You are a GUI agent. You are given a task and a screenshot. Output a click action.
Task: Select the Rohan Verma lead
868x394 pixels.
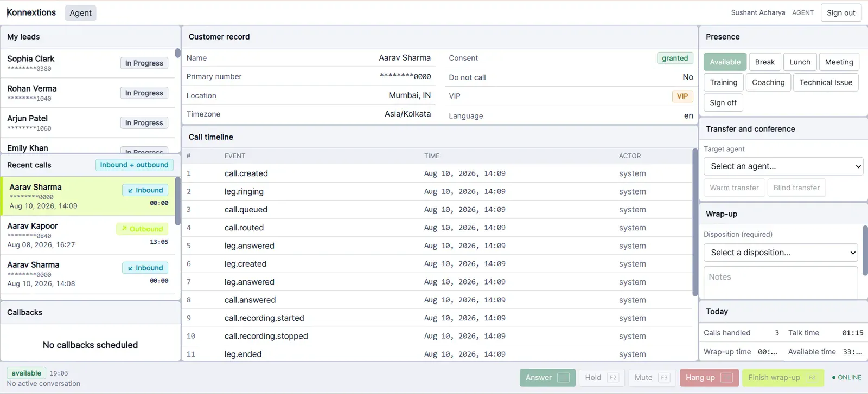(x=88, y=93)
